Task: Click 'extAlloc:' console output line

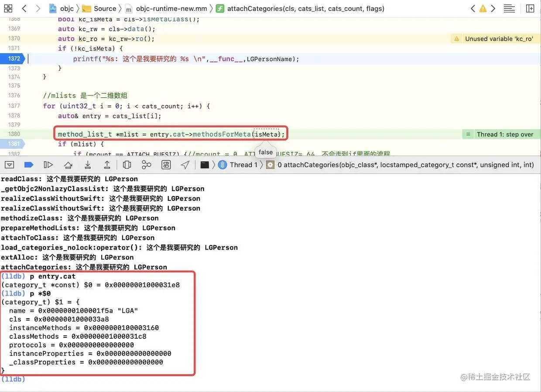Action: click(67, 258)
